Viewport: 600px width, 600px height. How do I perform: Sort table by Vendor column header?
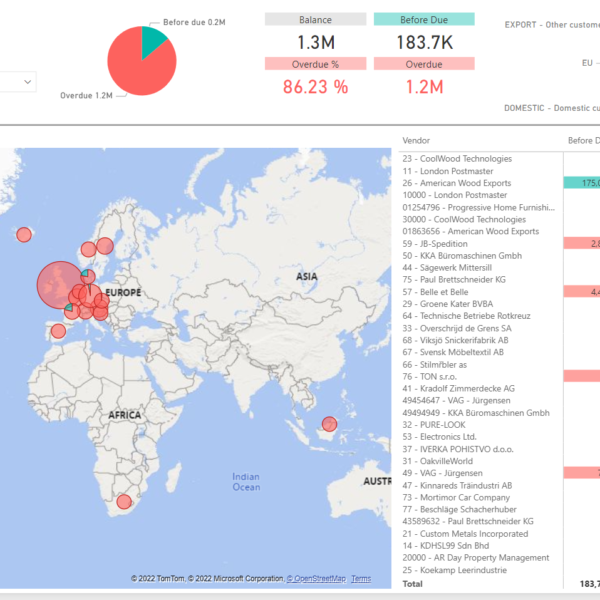point(416,140)
